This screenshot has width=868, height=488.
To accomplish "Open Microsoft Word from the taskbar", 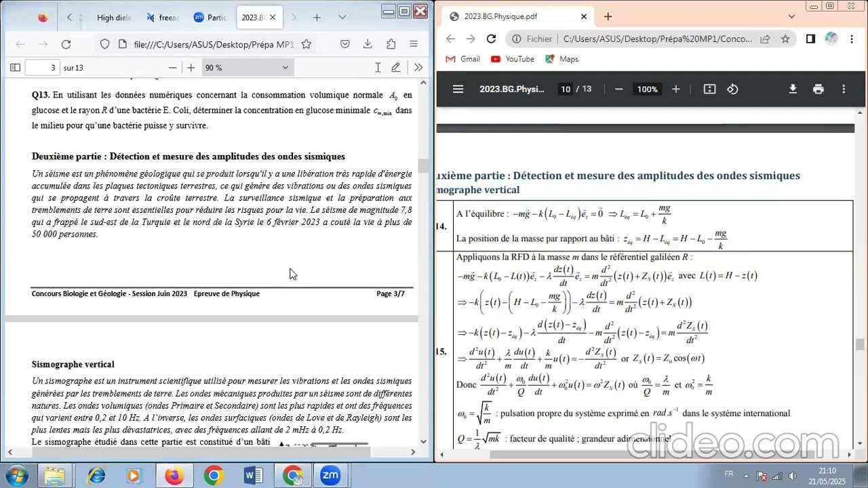I will pyautogui.click(x=254, y=475).
